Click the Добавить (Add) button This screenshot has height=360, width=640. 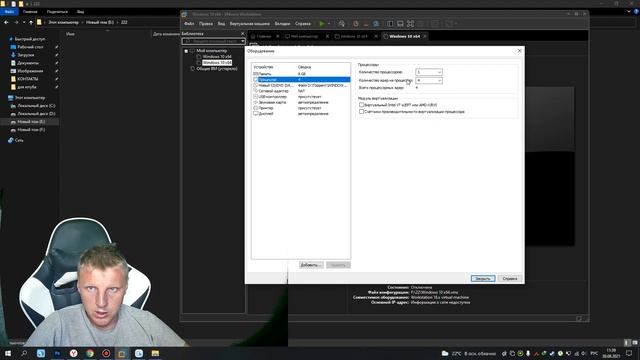pyautogui.click(x=311, y=265)
